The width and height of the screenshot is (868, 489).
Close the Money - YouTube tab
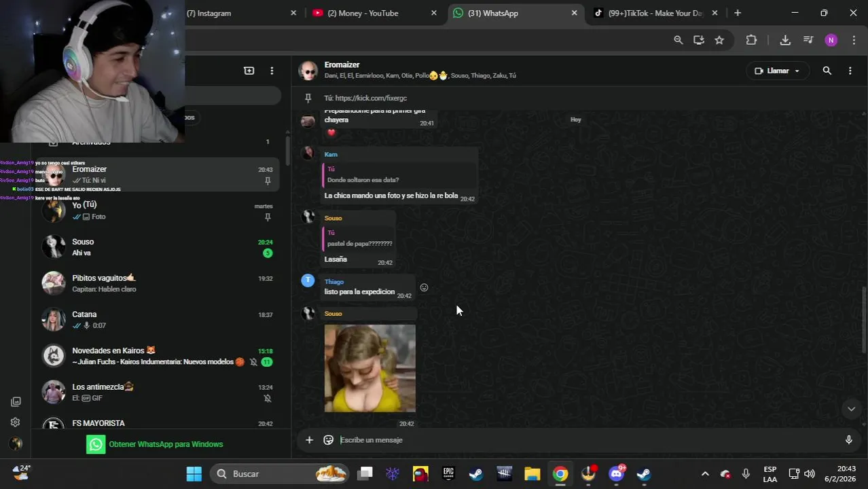tap(434, 13)
